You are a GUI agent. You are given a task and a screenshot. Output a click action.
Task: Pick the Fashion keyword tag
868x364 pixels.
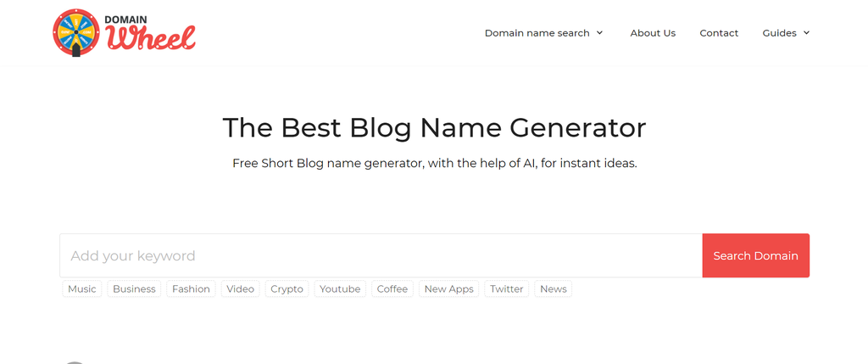click(191, 289)
